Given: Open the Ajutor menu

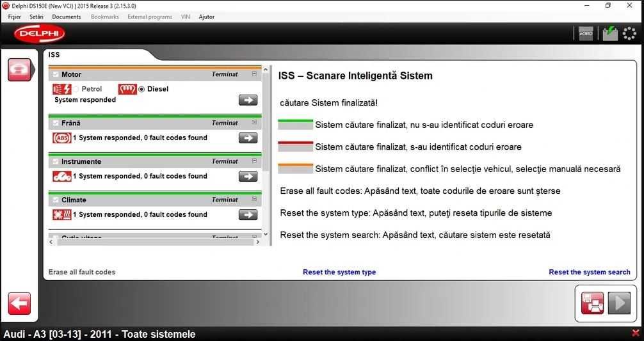Looking at the screenshot, I should coord(207,17).
